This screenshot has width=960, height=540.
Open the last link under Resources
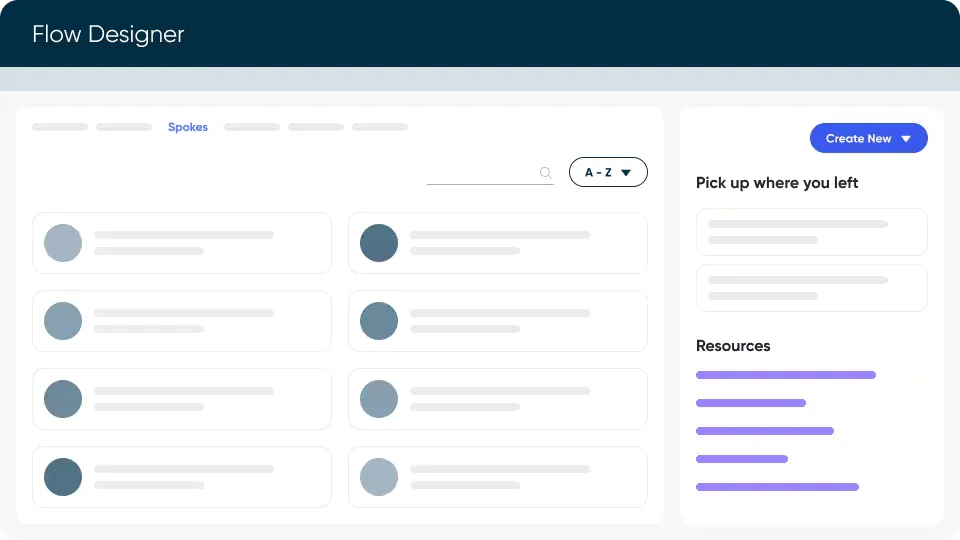pos(777,487)
